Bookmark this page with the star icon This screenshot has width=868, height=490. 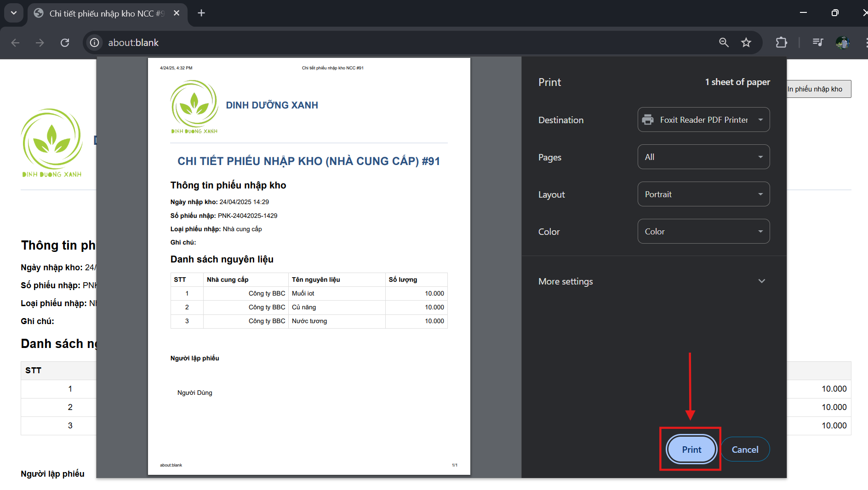(746, 43)
